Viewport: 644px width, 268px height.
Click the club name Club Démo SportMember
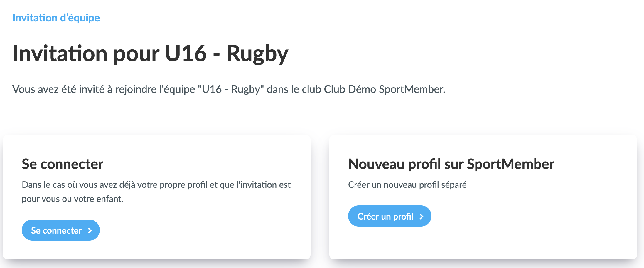coord(384,89)
